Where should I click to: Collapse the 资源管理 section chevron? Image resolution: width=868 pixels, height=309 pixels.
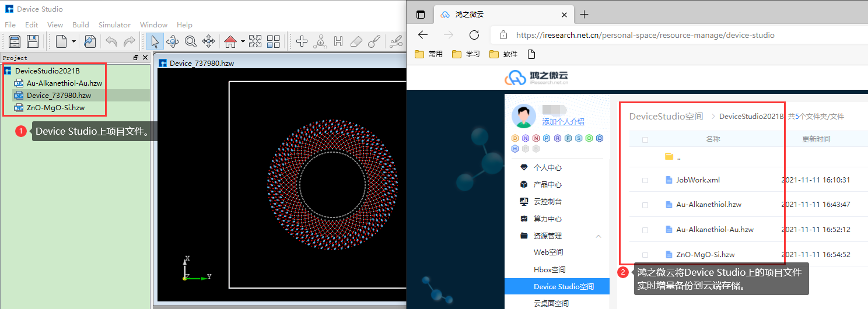click(598, 236)
